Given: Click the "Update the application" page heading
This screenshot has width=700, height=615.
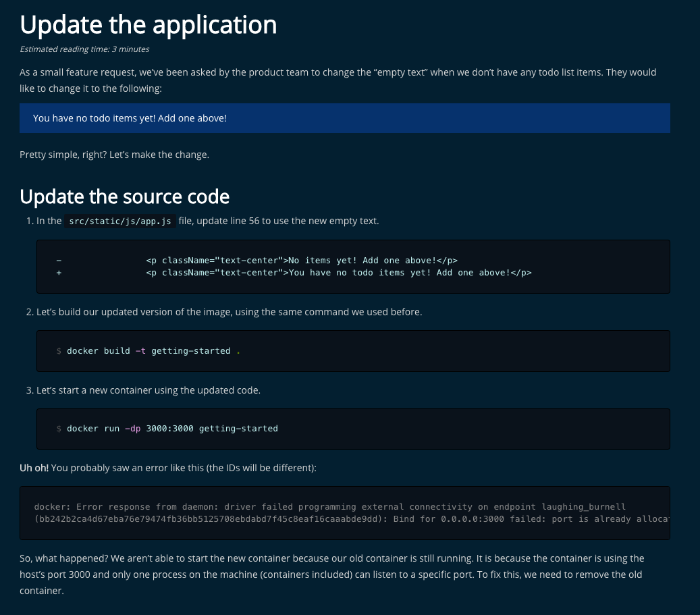Looking at the screenshot, I should click(x=149, y=25).
